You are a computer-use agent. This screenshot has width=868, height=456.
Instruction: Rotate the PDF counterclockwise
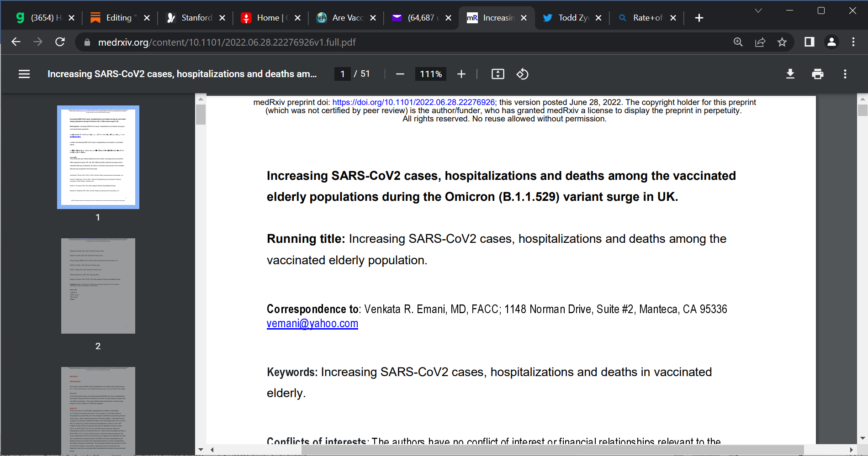(523, 74)
